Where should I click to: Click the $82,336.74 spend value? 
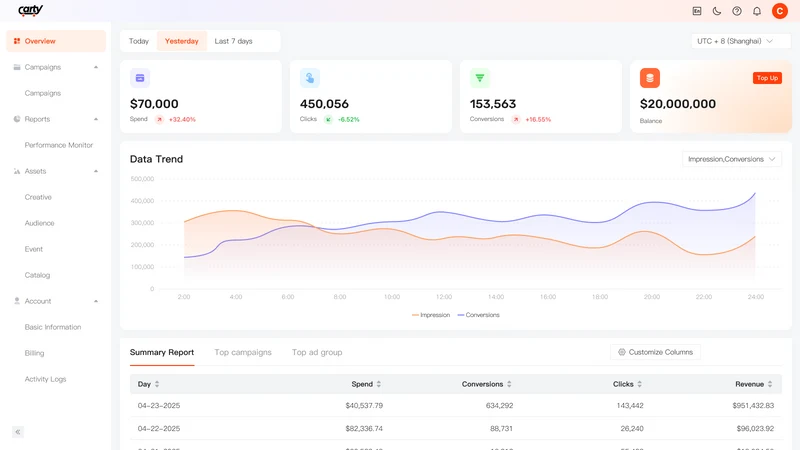pyautogui.click(x=364, y=429)
